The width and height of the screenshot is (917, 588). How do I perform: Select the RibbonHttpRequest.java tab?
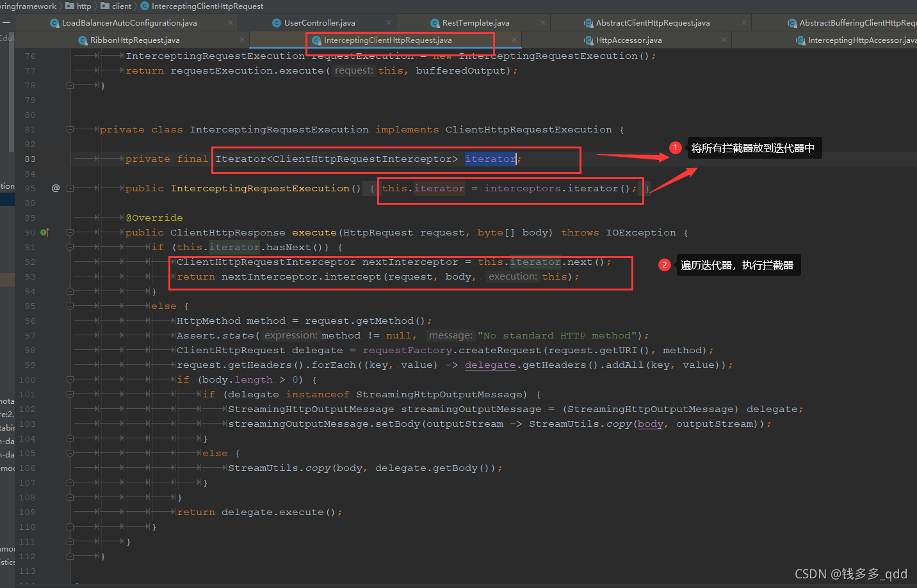pos(134,40)
